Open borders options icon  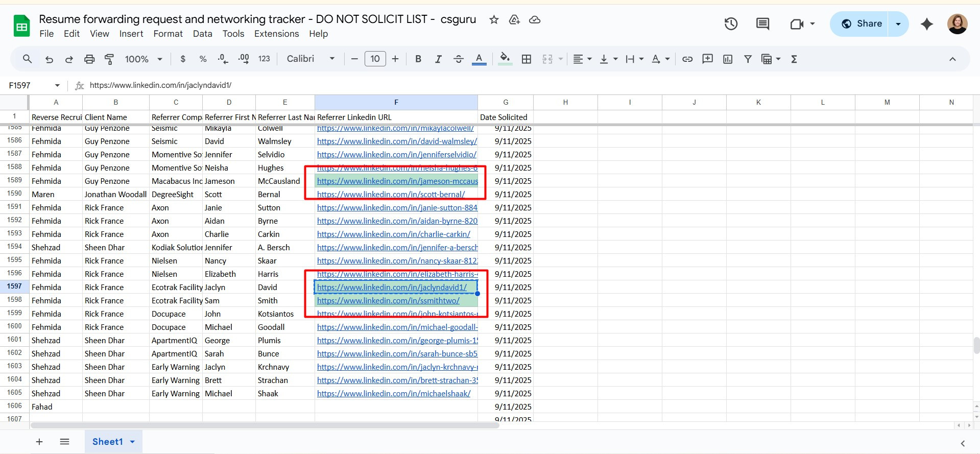click(x=527, y=59)
